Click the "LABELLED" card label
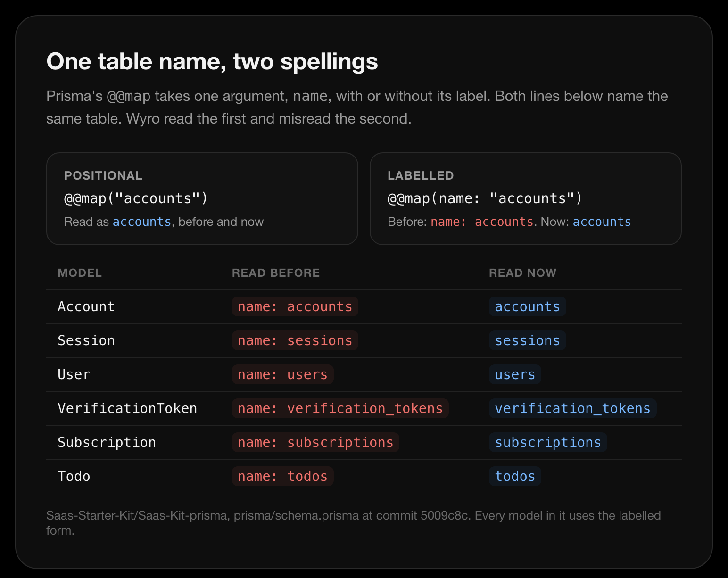This screenshot has width=728, height=578. pos(421,175)
